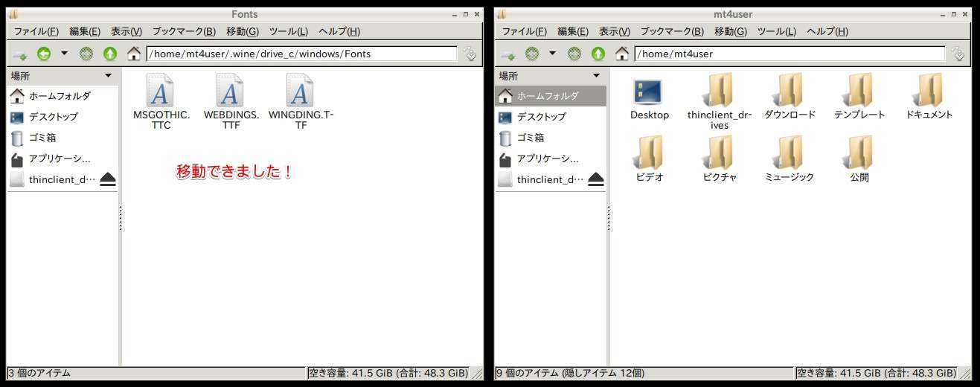Click go button beside Fonts path field

tap(470, 54)
